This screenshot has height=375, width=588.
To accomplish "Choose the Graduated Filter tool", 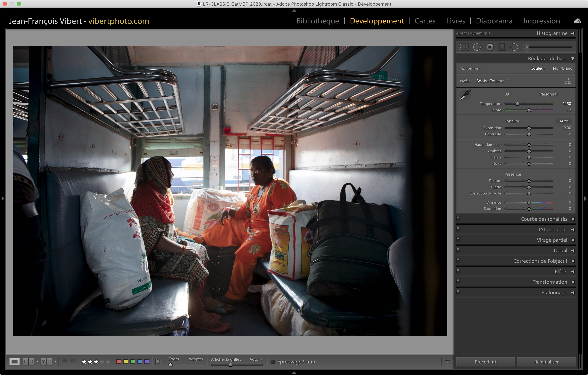I will [x=502, y=47].
